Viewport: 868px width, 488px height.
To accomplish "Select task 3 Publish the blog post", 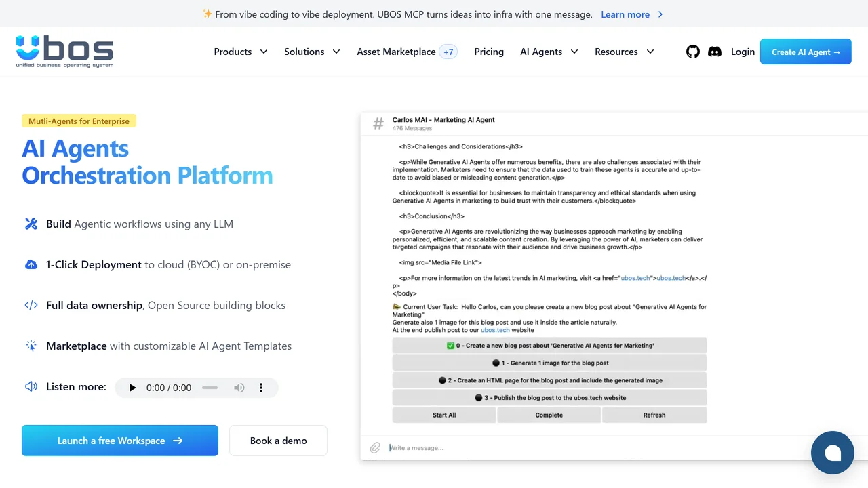I will coord(549,398).
